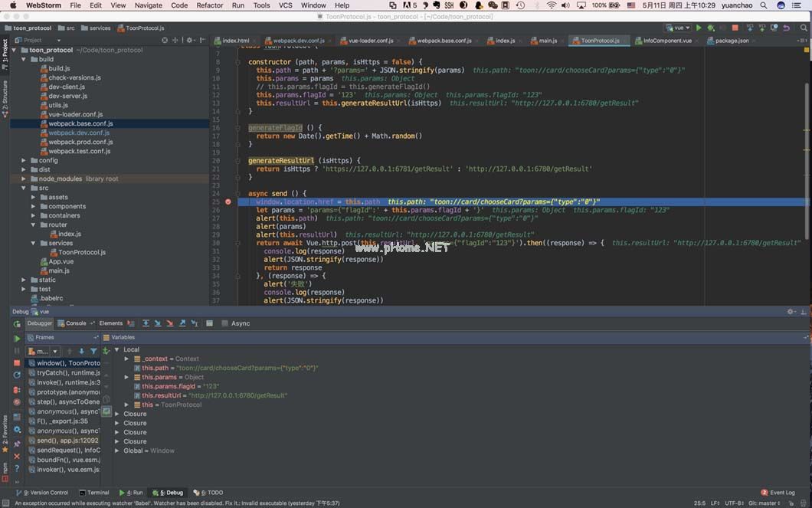Click the Step Over debugger icon
This screenshot has width=812, height=508.
[x=145, y=323]
